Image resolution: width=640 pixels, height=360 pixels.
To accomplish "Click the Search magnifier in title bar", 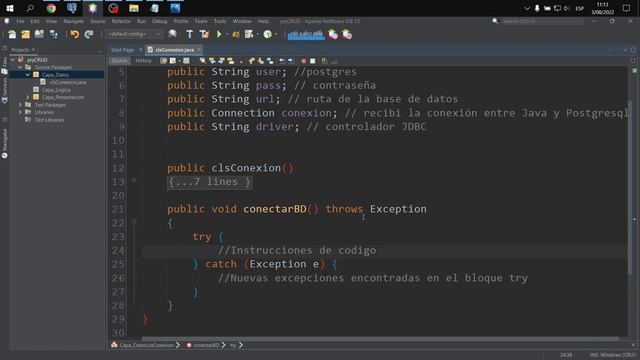I will (x=495, y=21).
